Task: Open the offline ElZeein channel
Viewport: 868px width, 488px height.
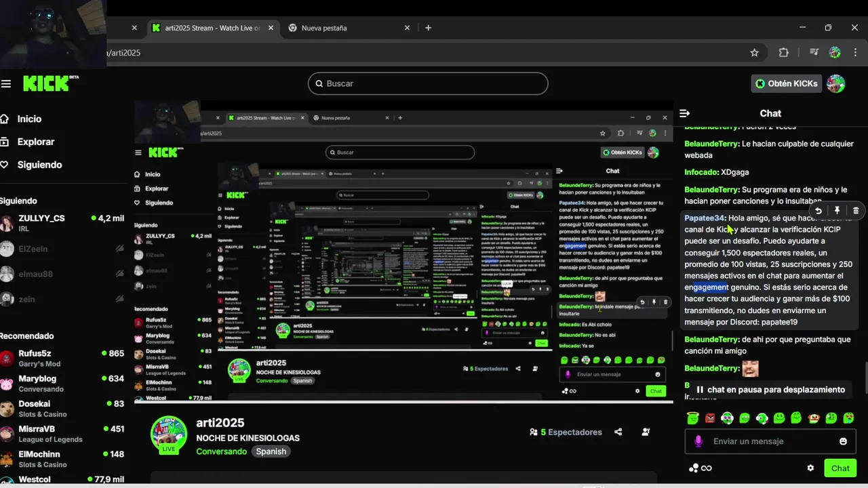Action: (x=62, y=249)
